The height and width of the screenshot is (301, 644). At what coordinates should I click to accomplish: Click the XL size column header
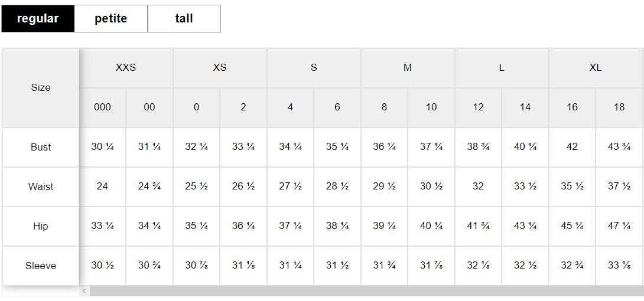pyautogui.click(x=596, y=68)
